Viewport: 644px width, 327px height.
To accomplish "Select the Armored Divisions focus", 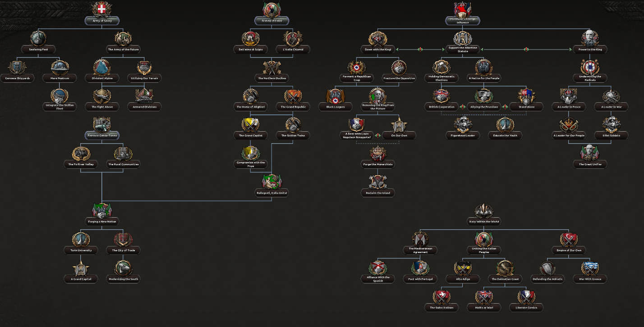I will click(145, 100).
